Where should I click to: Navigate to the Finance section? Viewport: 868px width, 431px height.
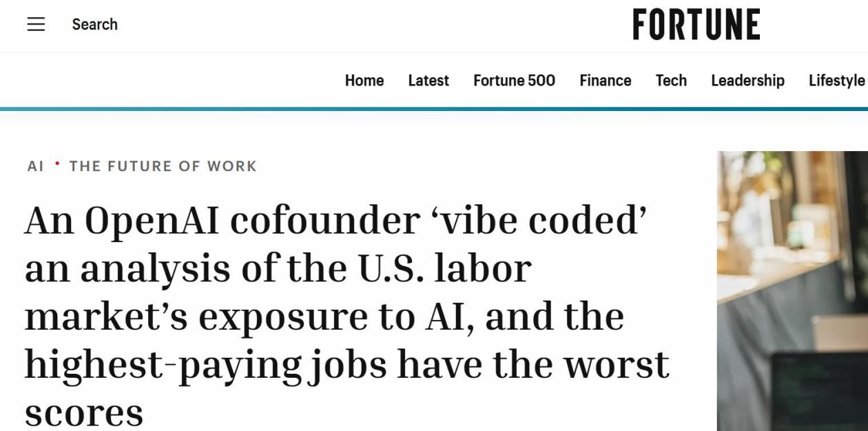(x=605, y=81)
